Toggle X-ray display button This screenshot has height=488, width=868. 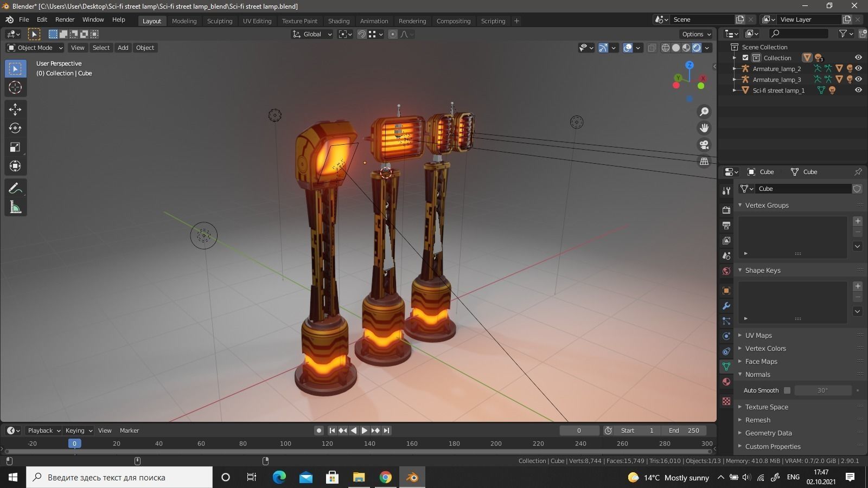[652, 48]
